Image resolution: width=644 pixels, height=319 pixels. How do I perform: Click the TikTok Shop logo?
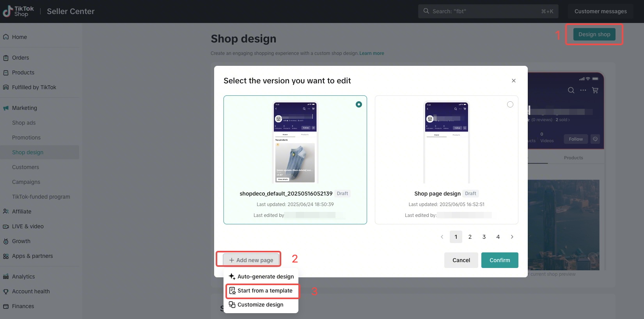pyautogui.click(x=18, y=11)
